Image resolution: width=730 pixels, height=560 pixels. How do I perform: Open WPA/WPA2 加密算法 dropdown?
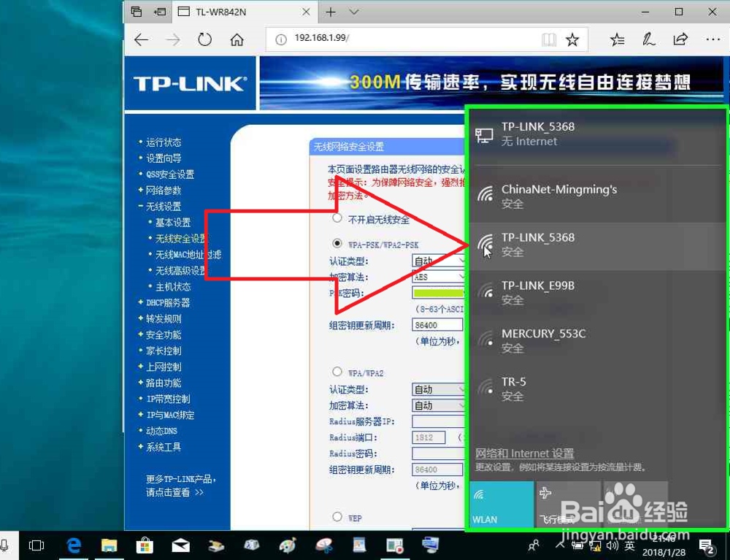click(x=439, y=405)
